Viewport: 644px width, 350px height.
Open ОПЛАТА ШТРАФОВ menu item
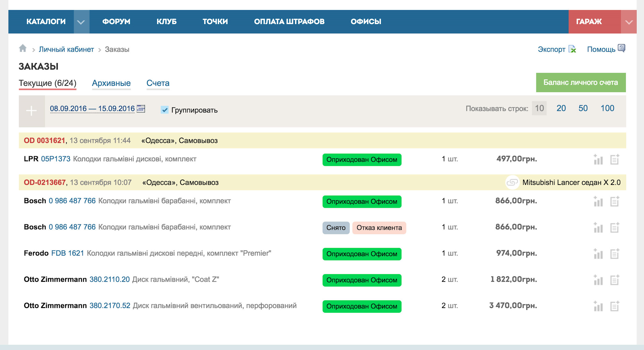click(x=289, y=21)
